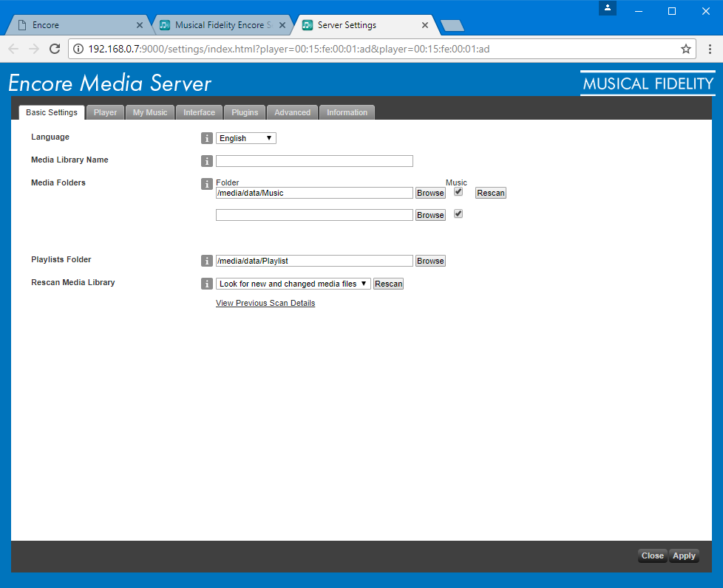723x588 pixels.
Task: Click the /media/data/Playlist folder field
Action: (x=314, y=261)
